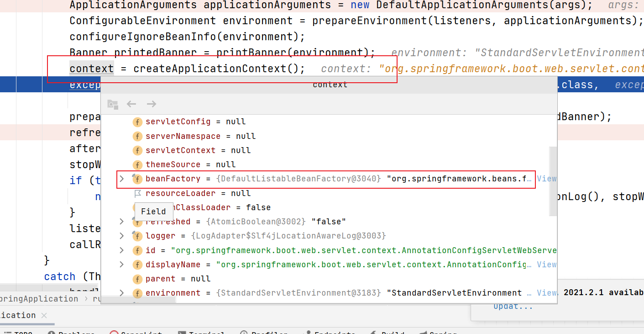The width and height of the screenshot is (644, 334).
Task: Click the field icon beside serverNamespace
Action: [x=137, y=136]
